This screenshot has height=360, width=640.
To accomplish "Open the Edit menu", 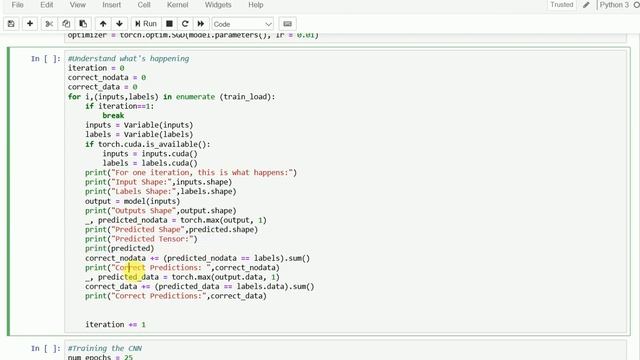I will coord(47,5).
